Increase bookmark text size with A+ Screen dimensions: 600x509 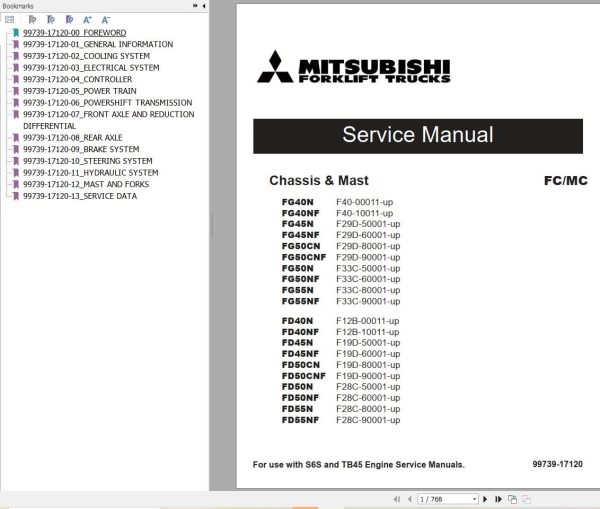(x=87, y=20)
